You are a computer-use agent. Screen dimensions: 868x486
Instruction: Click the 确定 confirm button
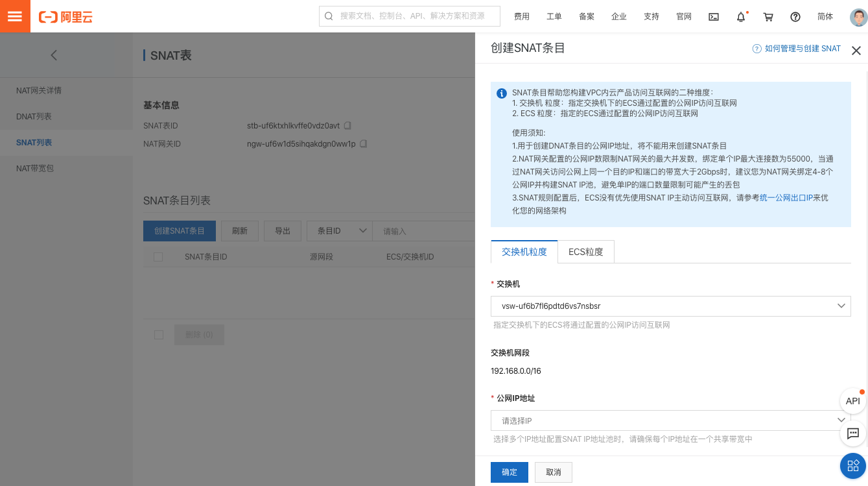[x=510, y=472]
